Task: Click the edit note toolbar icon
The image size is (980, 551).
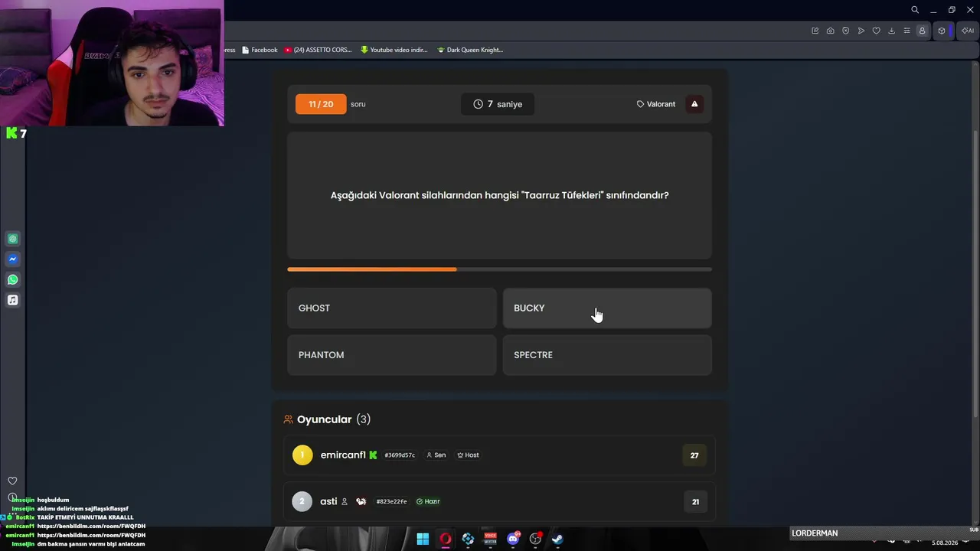Action: (x=815, y=31)
